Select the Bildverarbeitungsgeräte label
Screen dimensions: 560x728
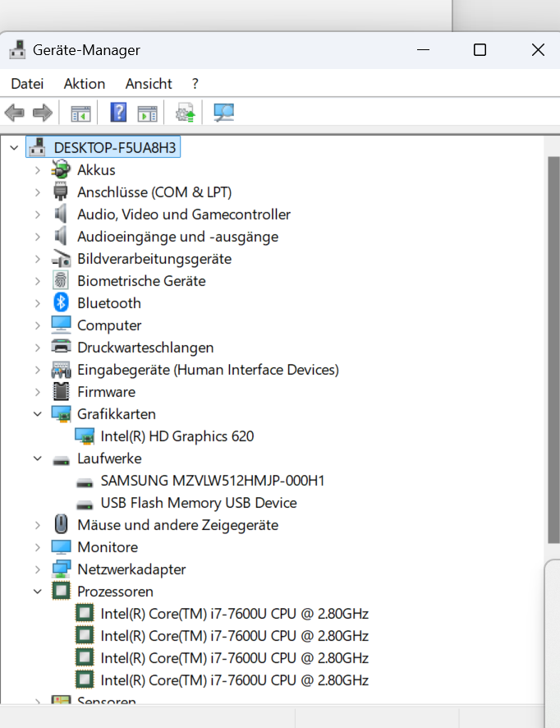(x=154, y=259)
